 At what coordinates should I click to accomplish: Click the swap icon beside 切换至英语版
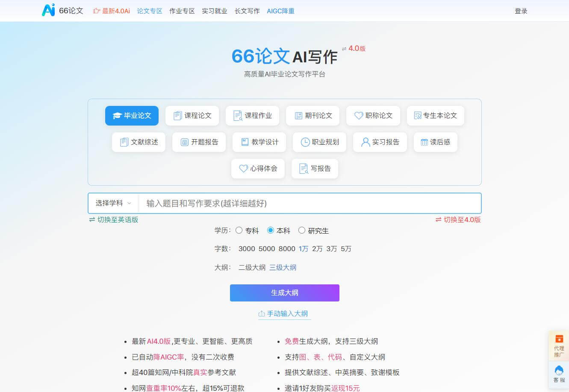coord(92,219)
